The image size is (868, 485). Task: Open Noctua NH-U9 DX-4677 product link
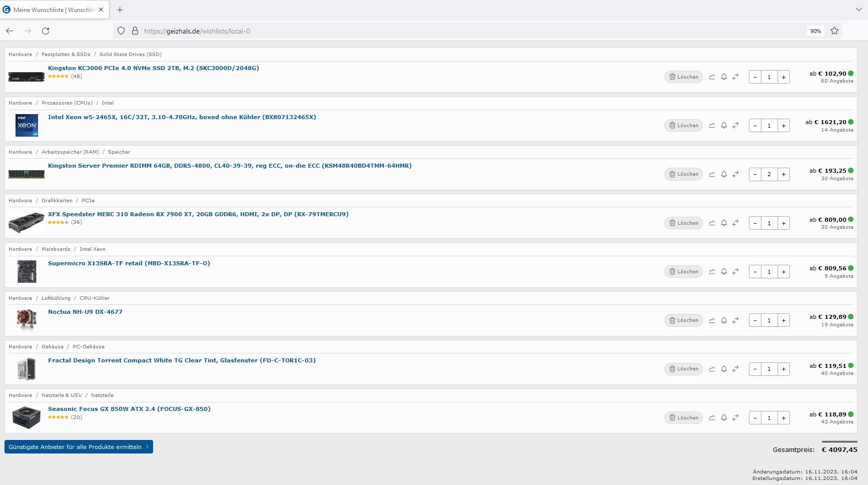(85, 312)
